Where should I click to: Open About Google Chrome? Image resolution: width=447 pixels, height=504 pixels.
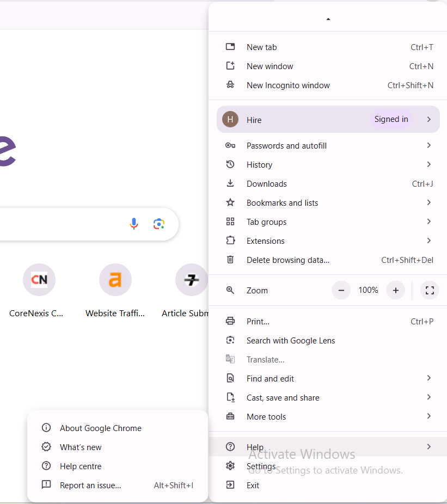[x=118, y=428]
